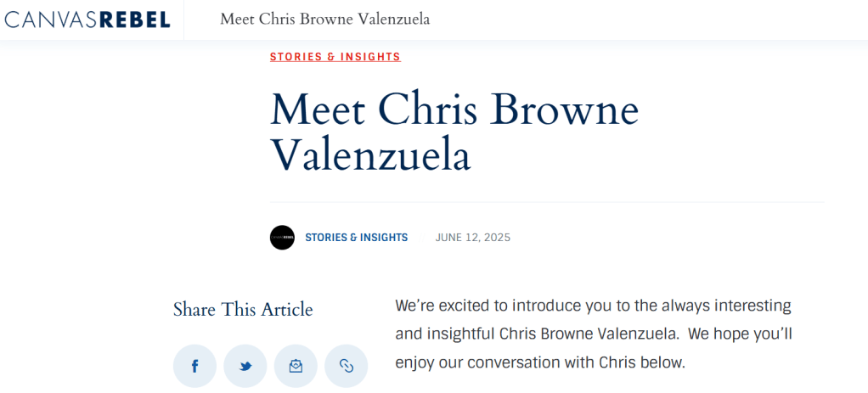Share the article via email icon
868x393 pixels.
click(296, 366)
